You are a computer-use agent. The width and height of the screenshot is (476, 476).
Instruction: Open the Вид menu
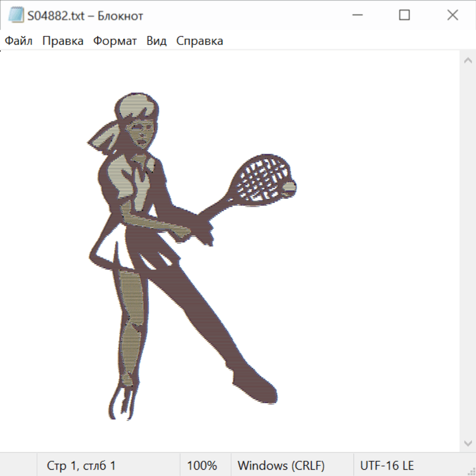(156, 41)
